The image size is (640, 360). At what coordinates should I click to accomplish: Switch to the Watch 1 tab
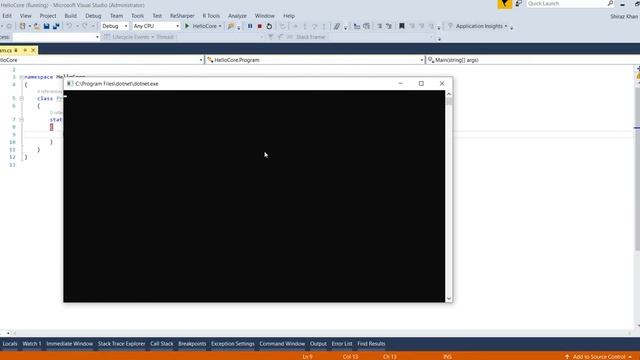pos(32,344)
